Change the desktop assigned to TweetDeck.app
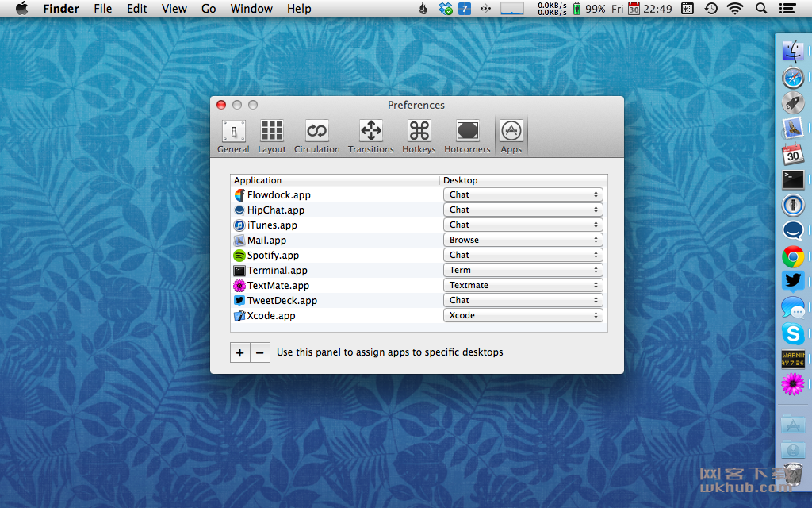 (523, 300)
